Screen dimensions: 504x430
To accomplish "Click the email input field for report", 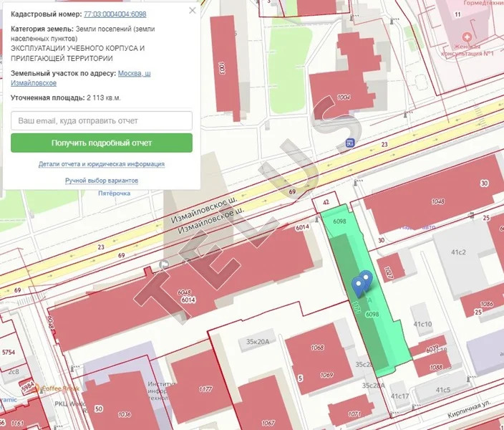I will click(x=102, y=120).
